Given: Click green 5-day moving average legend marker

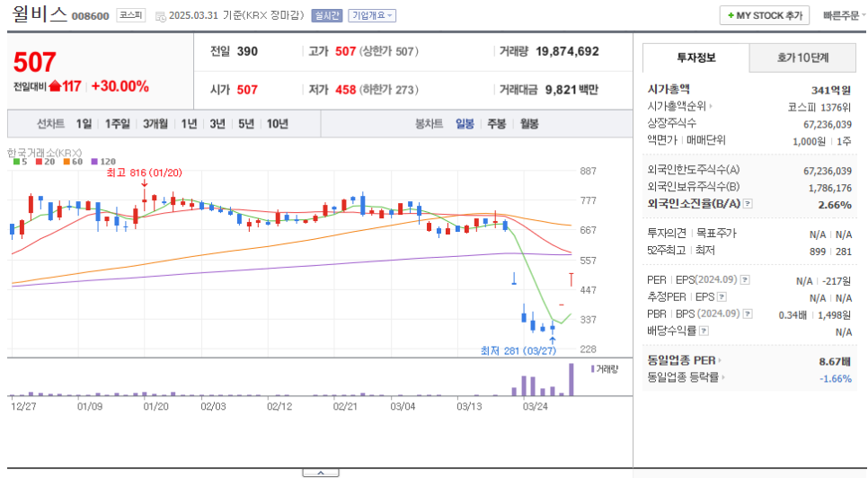Looking at the screenshot, I should click(x=16, y=162).
